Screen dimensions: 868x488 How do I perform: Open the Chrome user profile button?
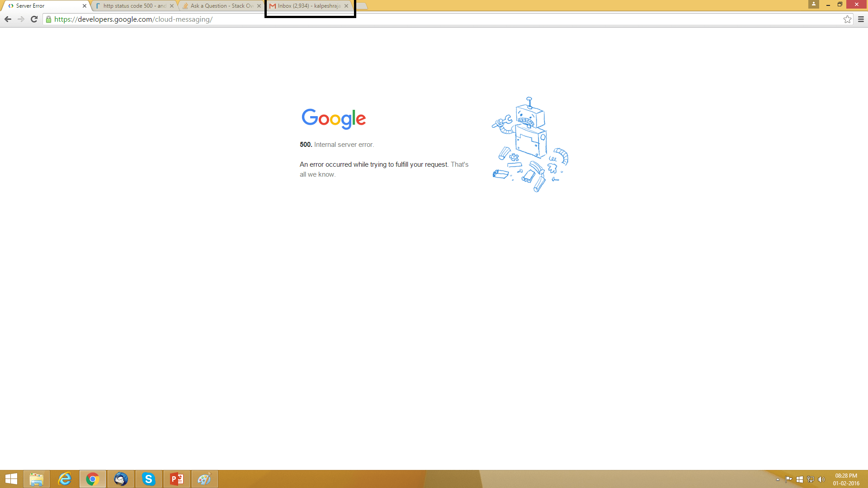point(813,4)
